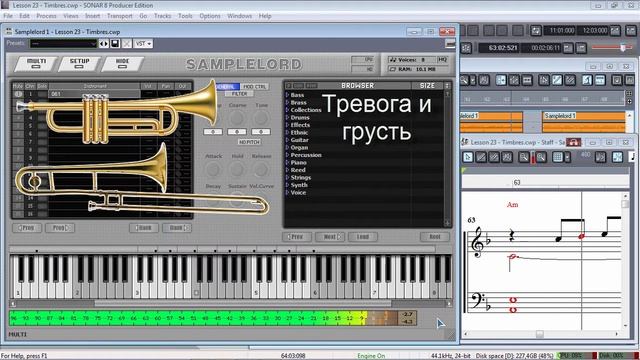Image resolution: width=640 pixels, height=360 pixels.
Task: Toggle the loop icon left of 11:01:000
Action: click(536, 31)
